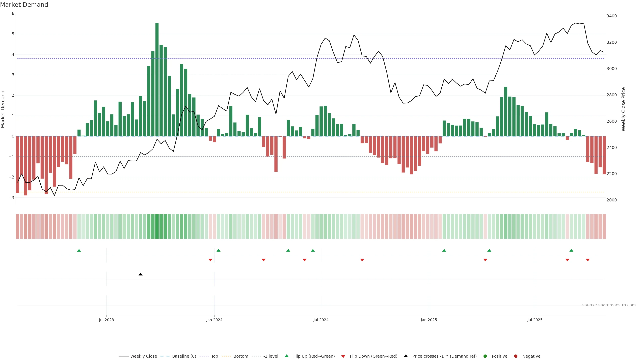Click the darkest green heatmap strip cell
Image resolution: width=644 pixels, height=362 pixels.
(157, 226)
